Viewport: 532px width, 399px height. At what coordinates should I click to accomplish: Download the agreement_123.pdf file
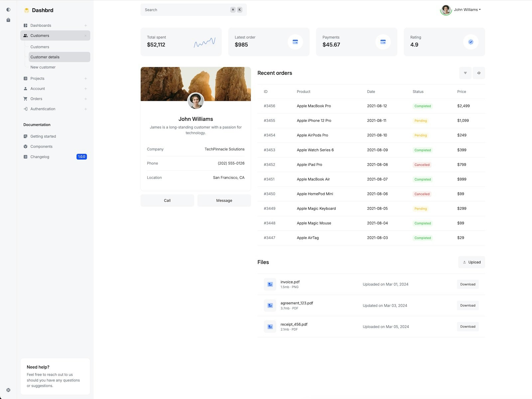coord(467,306)
